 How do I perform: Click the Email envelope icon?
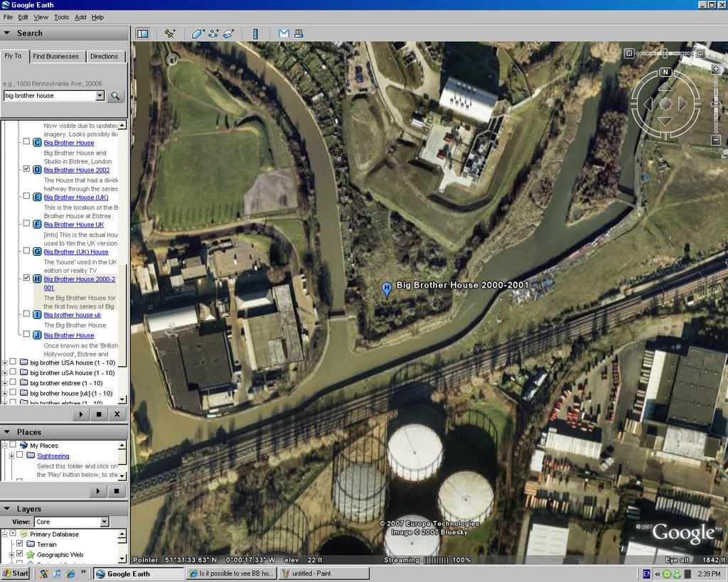(x=284, y=33)
